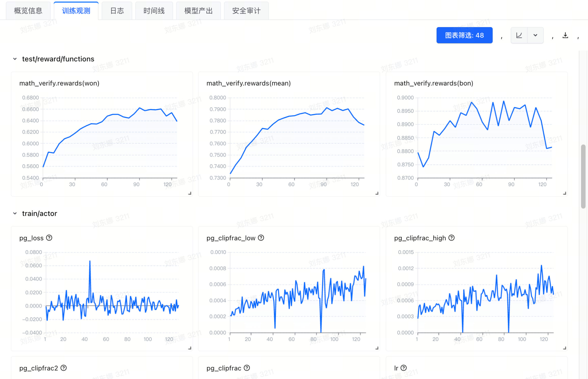Click the chart axis scale icon
The width and height of the screenshot is (588, 379).
click(x=519, y=35)
